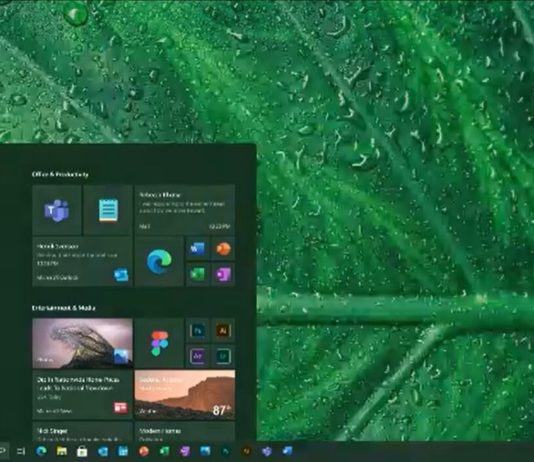The width and height of the screenshot is (534, 462).
Task: Open the Microsoft News live tile
Action: (82, 395)
